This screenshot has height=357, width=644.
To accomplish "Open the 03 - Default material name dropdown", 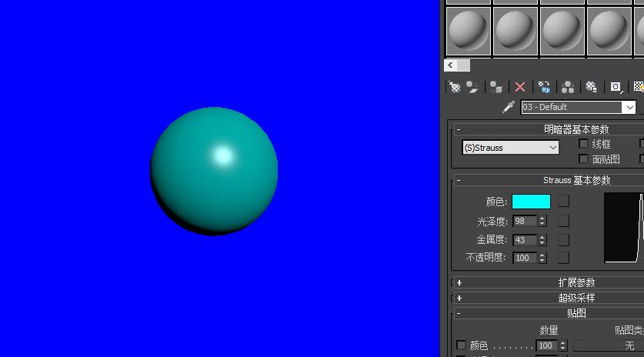I will coord(579,108).
